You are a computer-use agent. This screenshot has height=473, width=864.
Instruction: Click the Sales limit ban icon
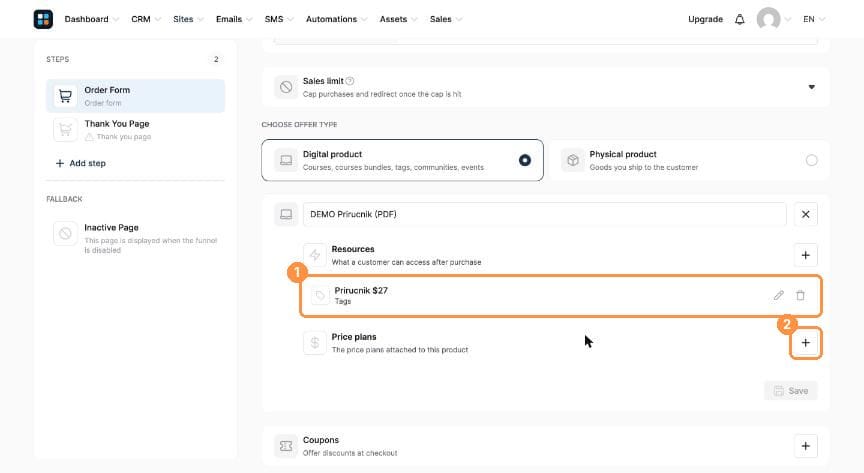tap(286, 87)
